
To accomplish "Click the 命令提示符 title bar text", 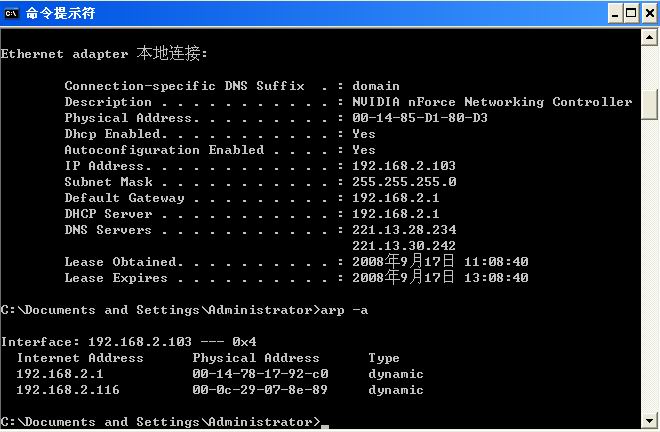I will (x=60, y=12).
